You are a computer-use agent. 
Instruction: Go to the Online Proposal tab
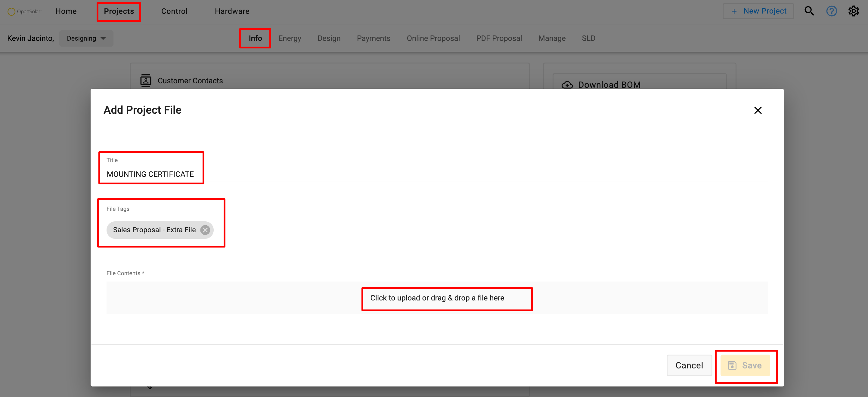click(x=433, y=38)
